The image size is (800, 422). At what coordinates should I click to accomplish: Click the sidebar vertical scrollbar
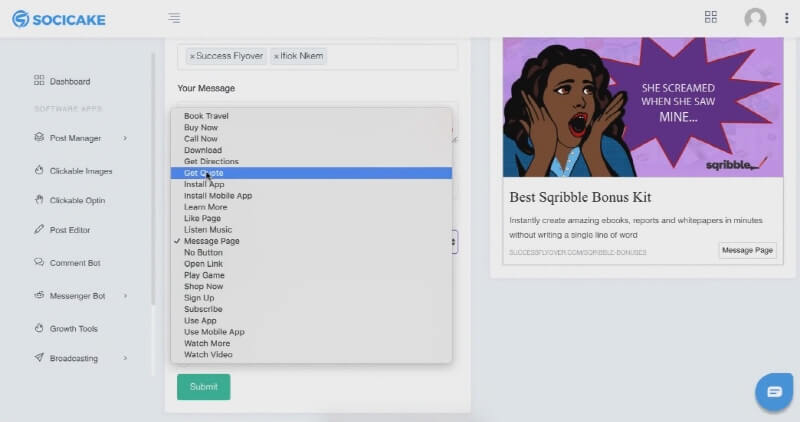coord(153,179)
